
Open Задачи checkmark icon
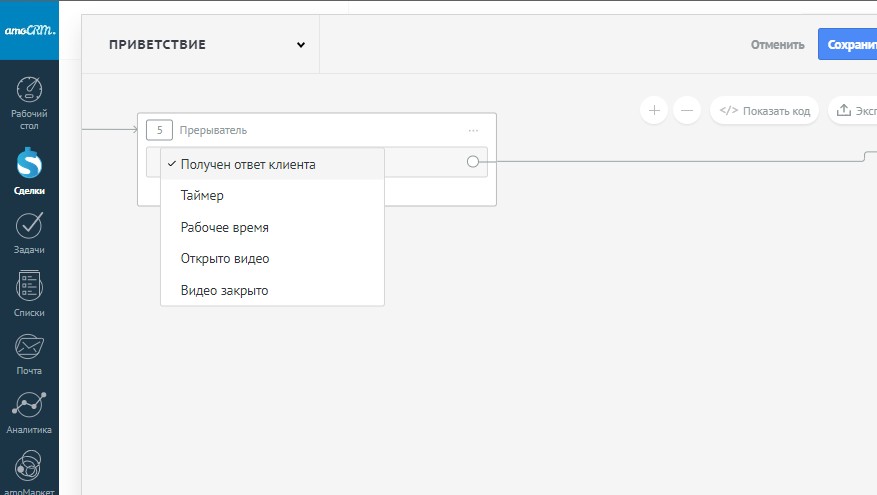pyautogui.click(x=29, y=226)
